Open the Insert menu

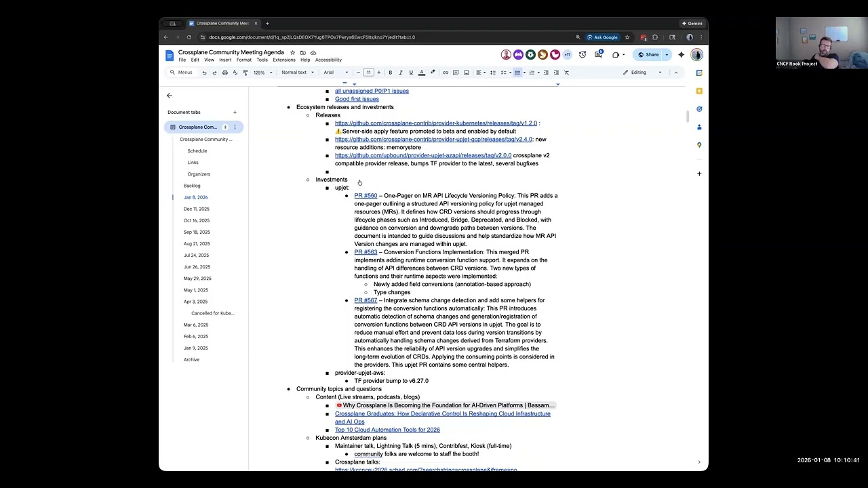coord(225,60)
